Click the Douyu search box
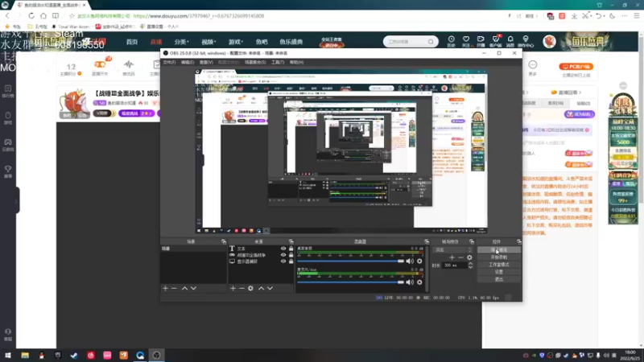Viewport: 644px width, 362px height. point(407,42)
